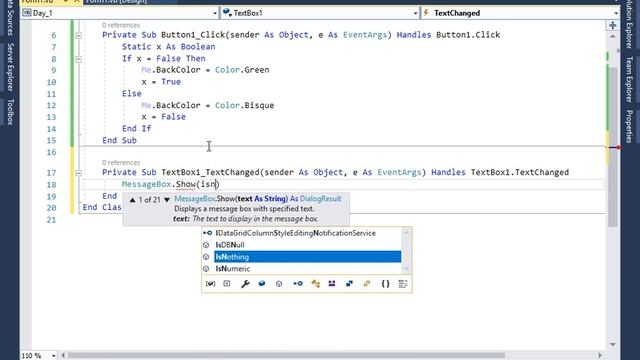640x360 pixels.
Task: Click MessageBox.Show on line 18
Action: click(159, 184)
